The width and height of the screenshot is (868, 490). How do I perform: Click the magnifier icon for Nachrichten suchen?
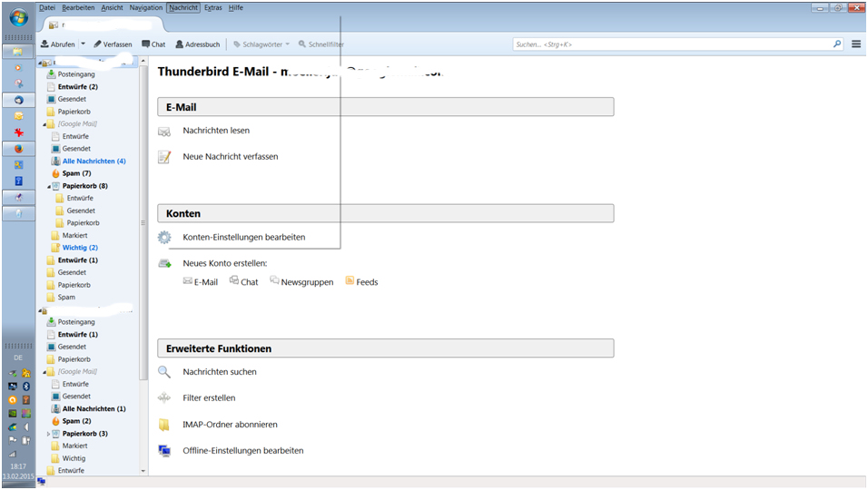point(164,372)
